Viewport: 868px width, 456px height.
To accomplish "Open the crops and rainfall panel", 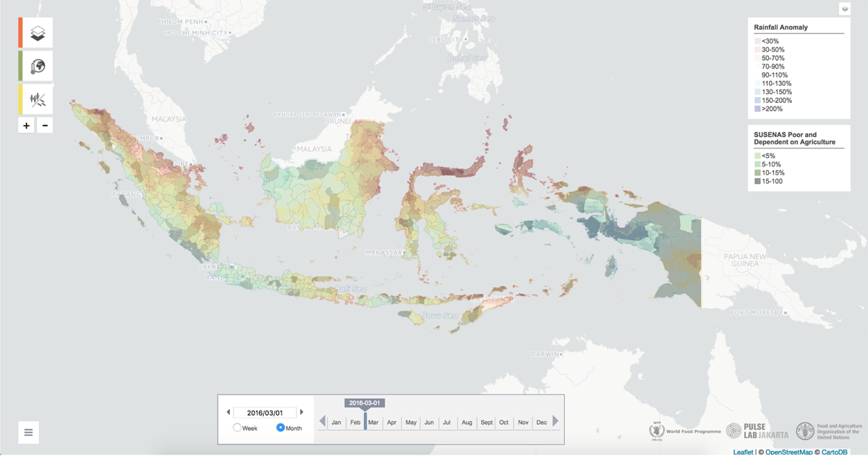I will (38, 99).
